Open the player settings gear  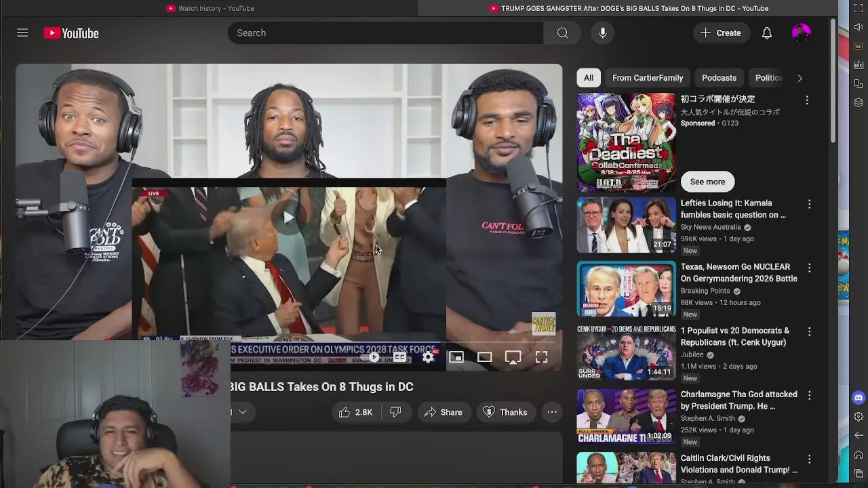point(428,357)
